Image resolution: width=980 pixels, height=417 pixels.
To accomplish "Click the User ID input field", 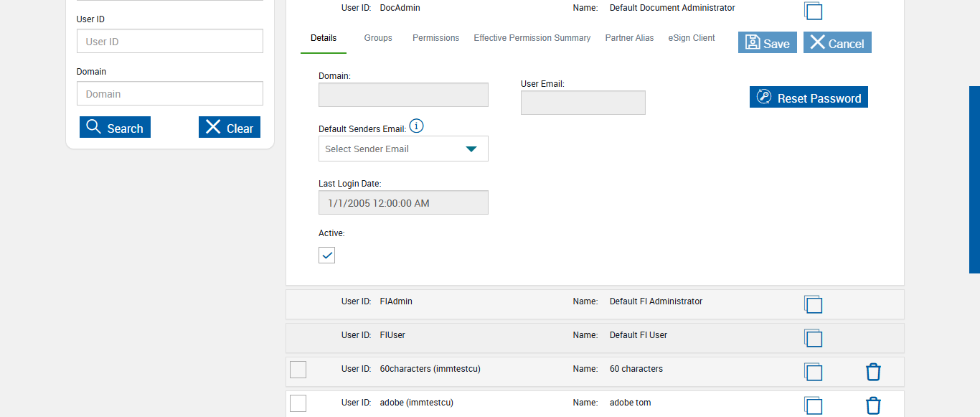I will click(170, 42).
